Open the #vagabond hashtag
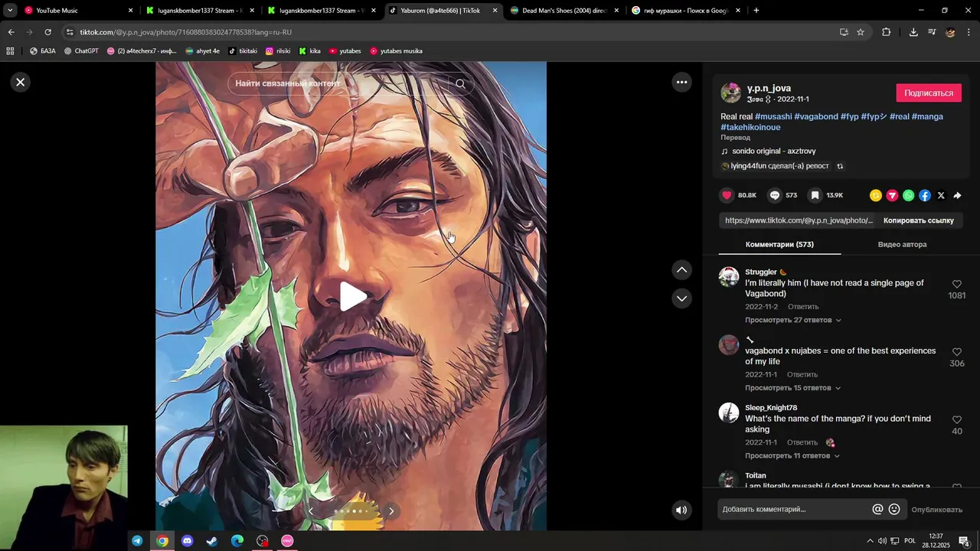This screenshot has height=551, width=980. (816, 116)
